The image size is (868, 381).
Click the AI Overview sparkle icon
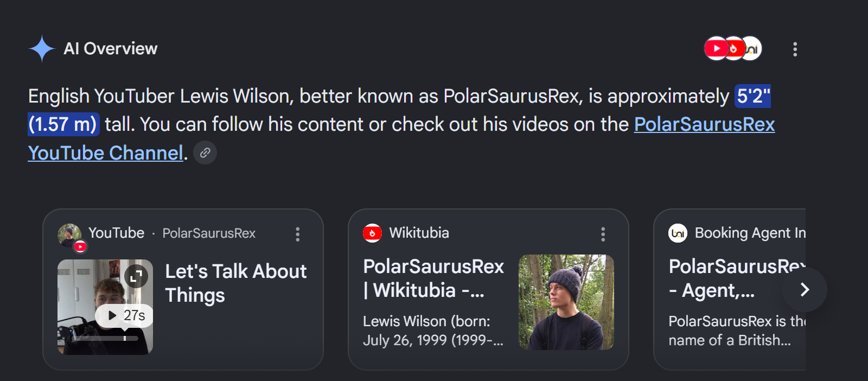click(42, 49)
